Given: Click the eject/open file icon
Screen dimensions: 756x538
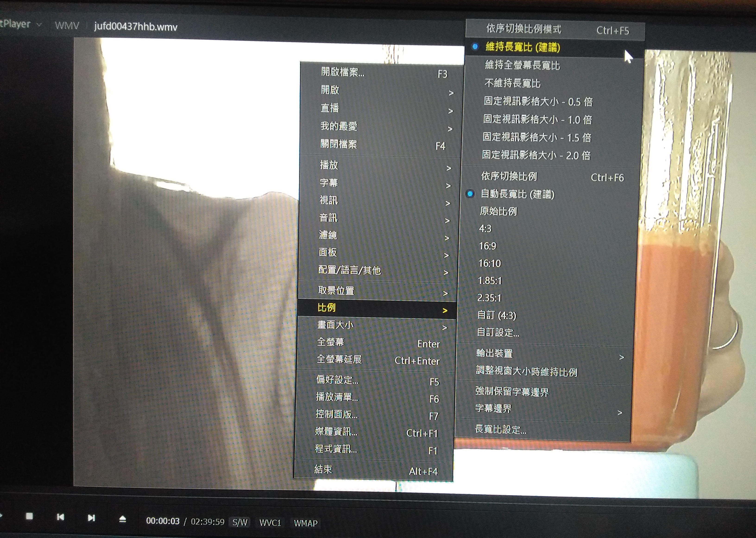Looking at the screenshot, I should pos(123,519).
